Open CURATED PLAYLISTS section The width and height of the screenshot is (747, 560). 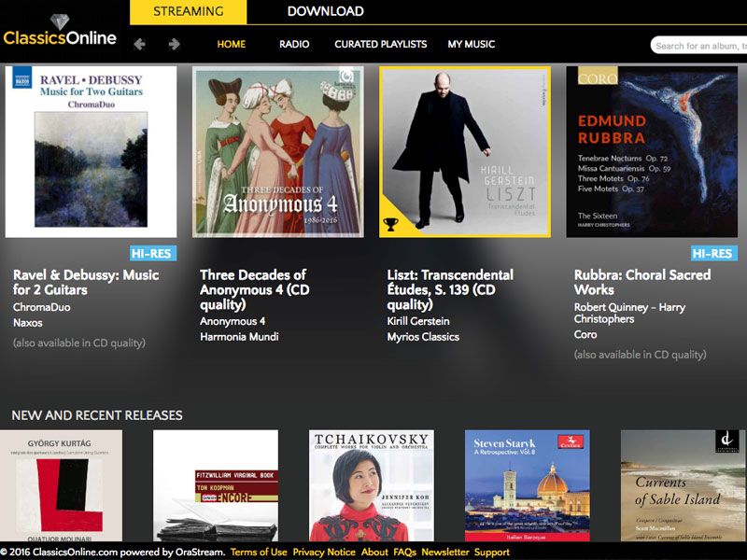(x=381, y=44)
